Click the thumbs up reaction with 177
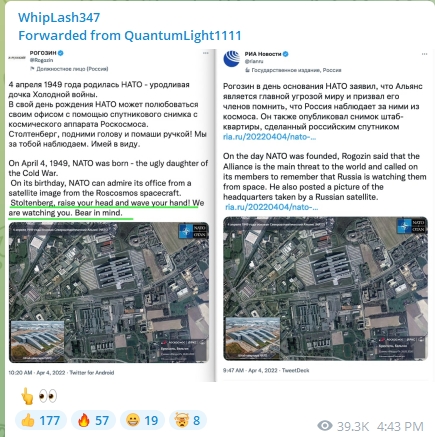The image size is (435, 437). pyautogui.click(x=41, y=420)
